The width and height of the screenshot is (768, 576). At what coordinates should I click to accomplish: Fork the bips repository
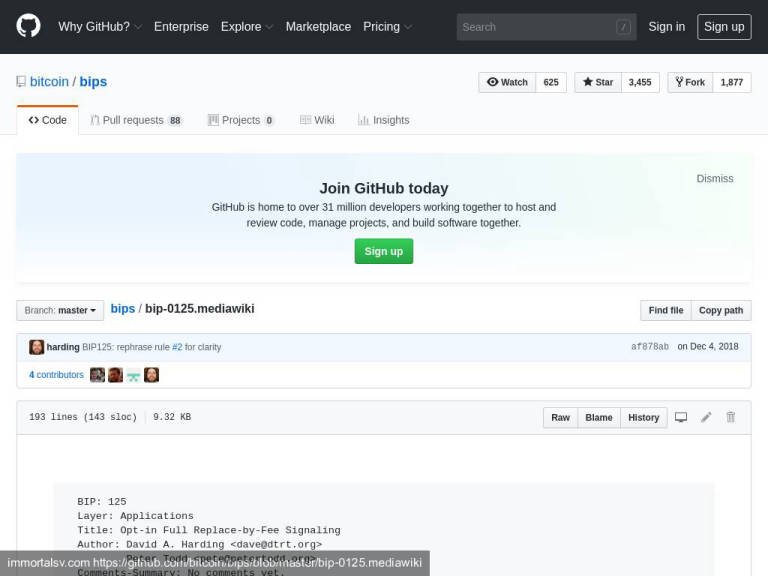pos(689,82)
